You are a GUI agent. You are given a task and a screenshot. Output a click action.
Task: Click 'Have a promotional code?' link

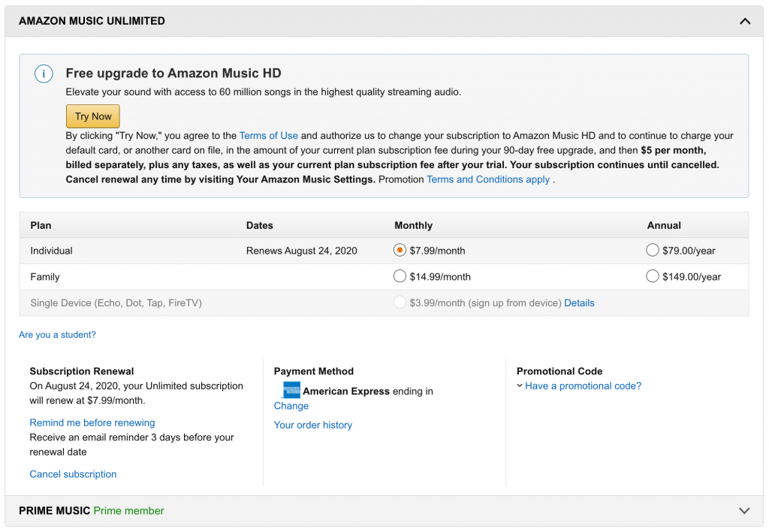583,386
